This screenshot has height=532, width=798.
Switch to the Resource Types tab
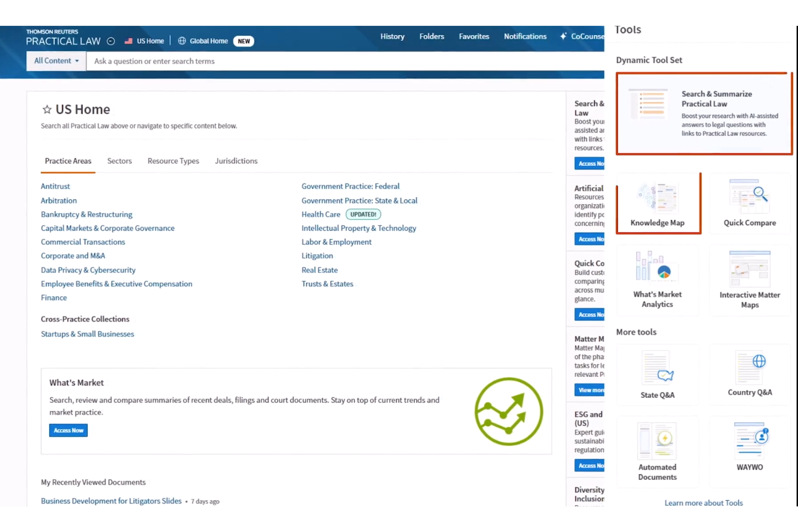[x=173, y=161]
